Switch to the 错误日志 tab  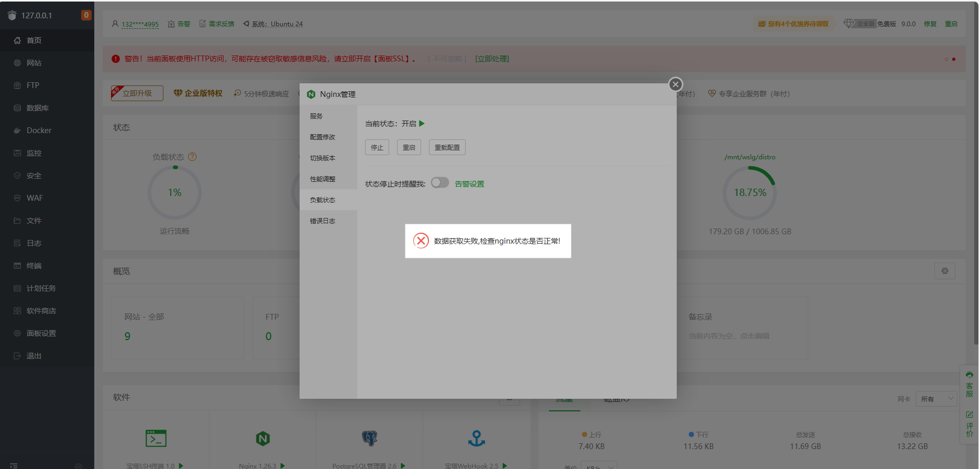click(x=328, y=221)
